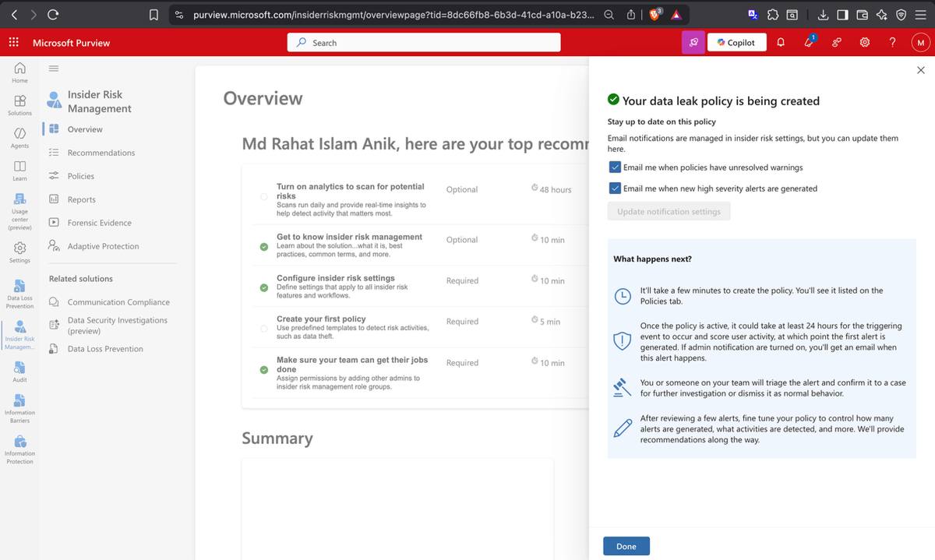Open browser downloads icon

tap(823, 13)
